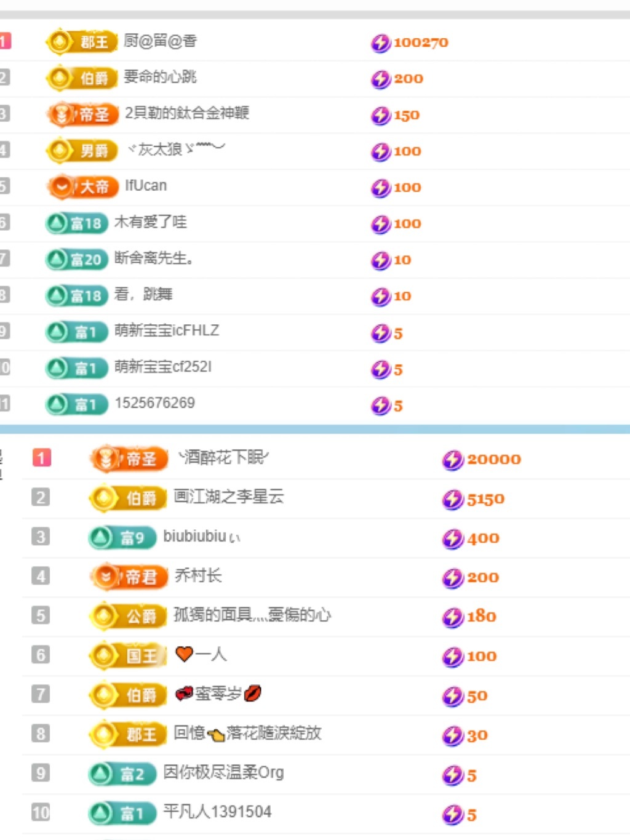Click the 国王 badge next to ❤一人
Screen dimensions: 630x840
click(127, 655)
